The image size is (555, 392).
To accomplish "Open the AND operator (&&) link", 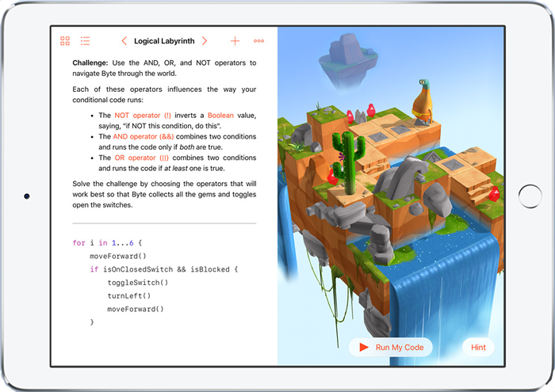I will pyautogui.click(x=143, y=136).
